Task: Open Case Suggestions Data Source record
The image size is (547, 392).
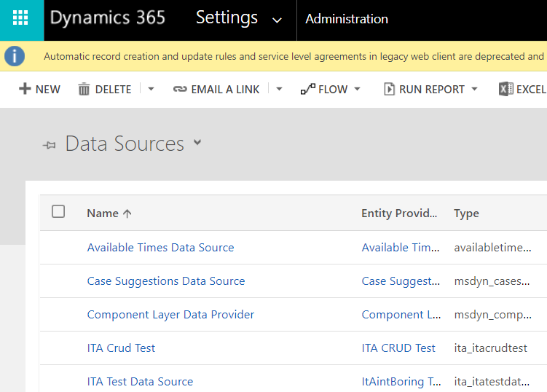Action: (x=166, y=281)
